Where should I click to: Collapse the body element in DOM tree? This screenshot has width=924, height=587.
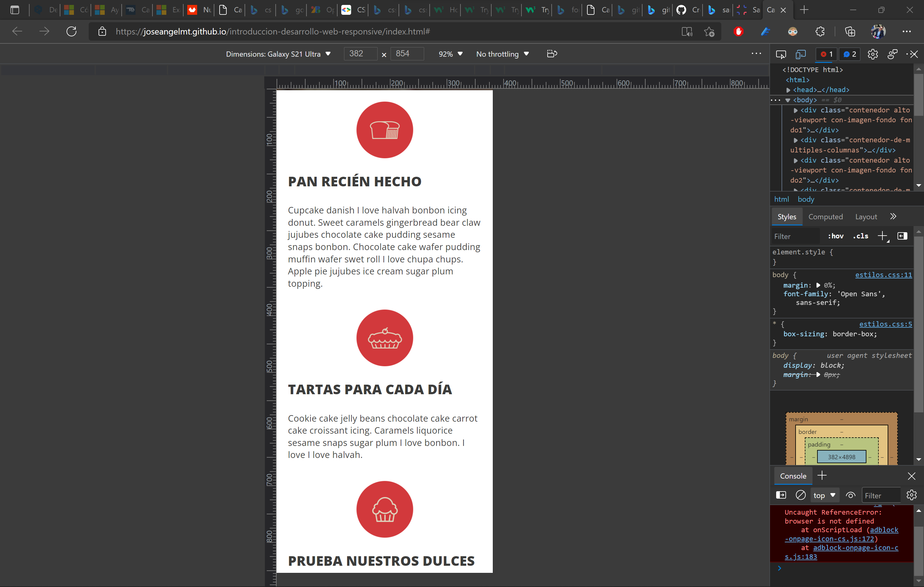pyautogui.click(x=787, y=100)
